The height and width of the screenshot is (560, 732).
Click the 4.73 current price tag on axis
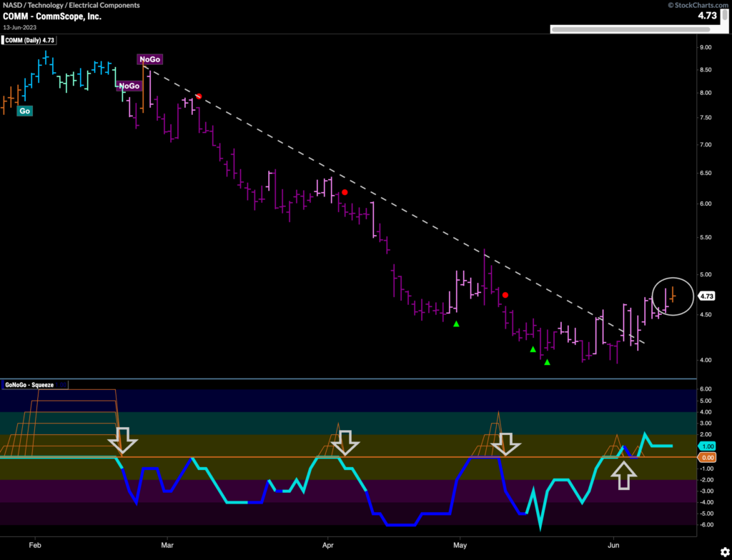point(708,296)
